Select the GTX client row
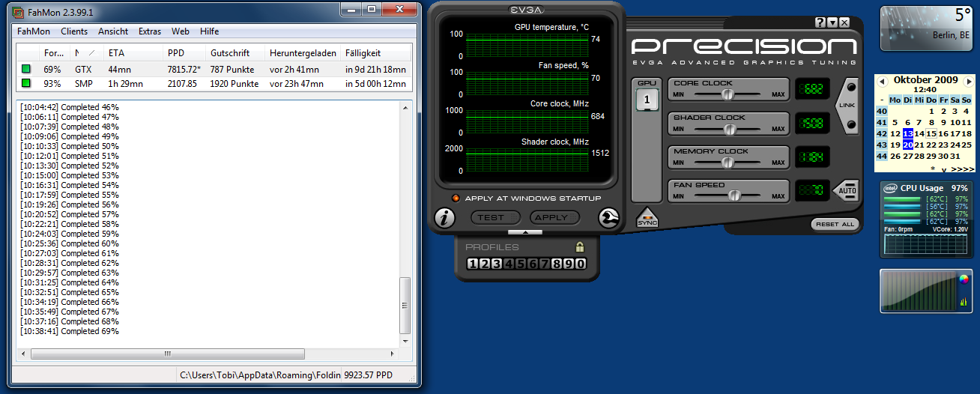Image resolution: width=980 pixels, height=394 pixels. pos(214,69)
